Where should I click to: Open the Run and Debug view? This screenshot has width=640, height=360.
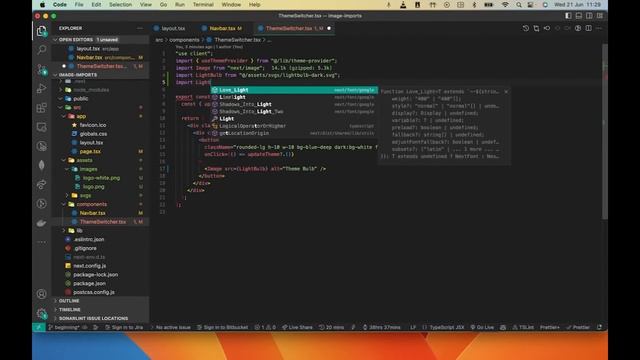point(41,88)
